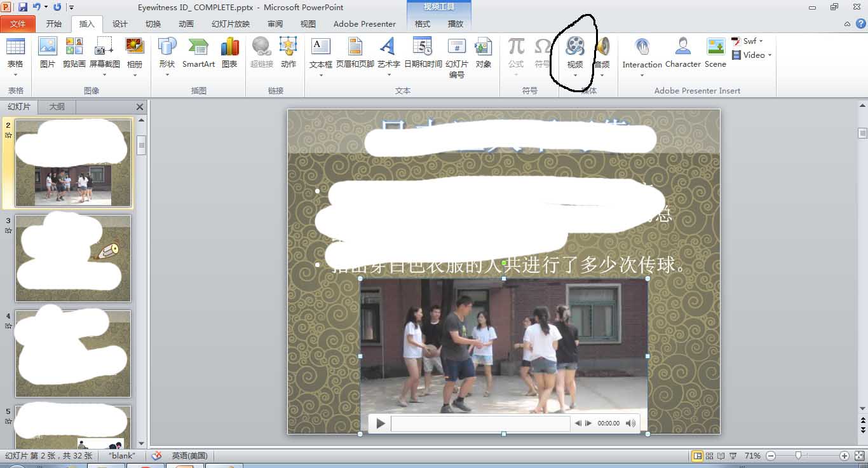Screen dimensions: 868x468
Task: Click the Adobe Presenter Interaction icon
Action: [x=642, y=46]
